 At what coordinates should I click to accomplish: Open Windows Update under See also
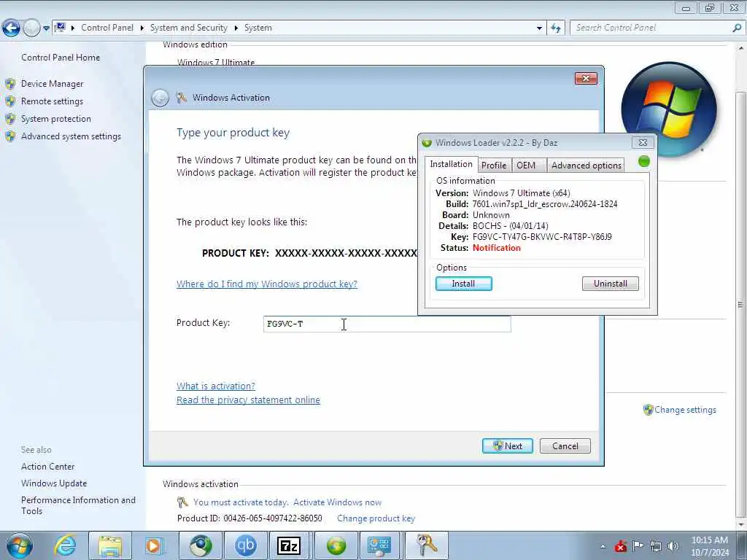tap(54, 483)
